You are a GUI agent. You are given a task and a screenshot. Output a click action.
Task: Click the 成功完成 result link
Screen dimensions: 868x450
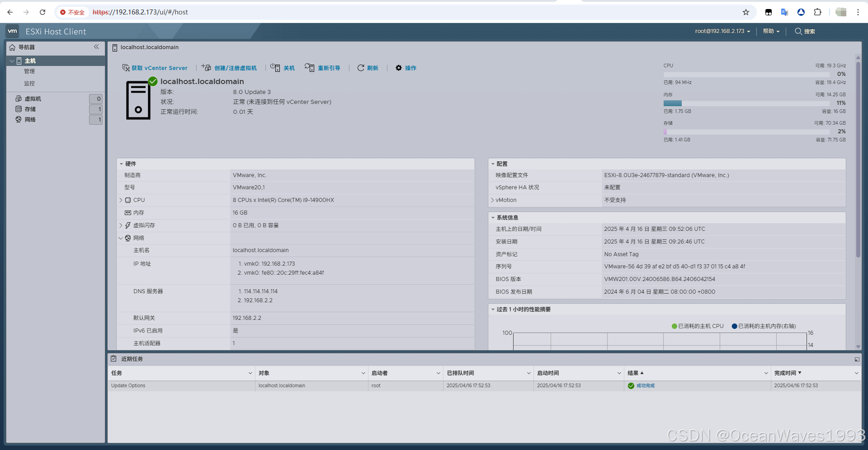[646, 386]
